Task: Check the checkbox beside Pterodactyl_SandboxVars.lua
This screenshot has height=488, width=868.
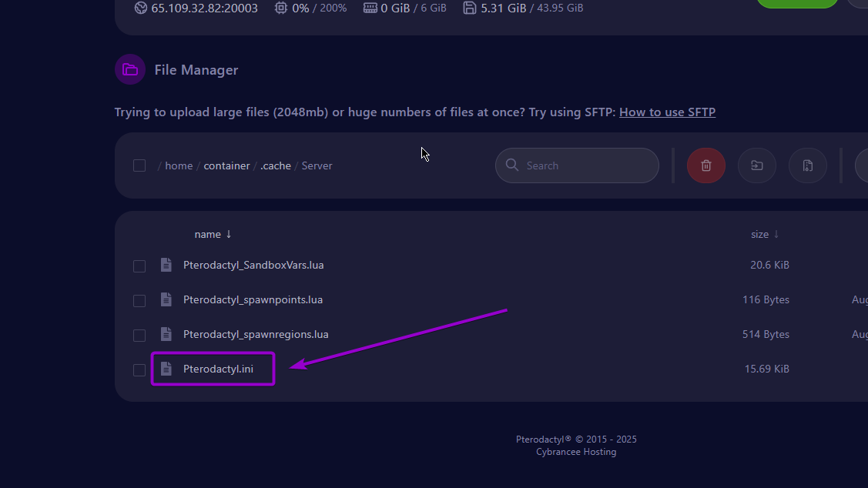Action: tap(139, 266)
